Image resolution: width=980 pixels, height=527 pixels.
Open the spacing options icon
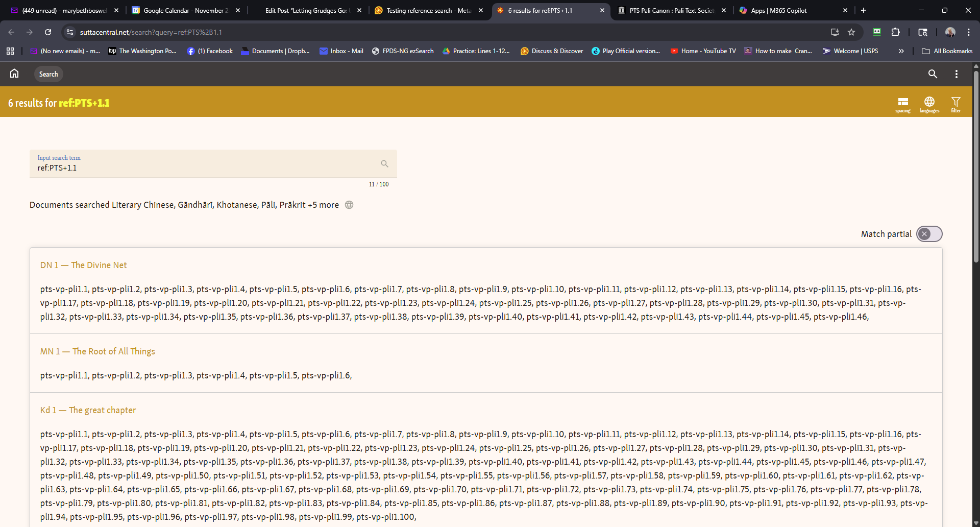(x=902, y=103)
